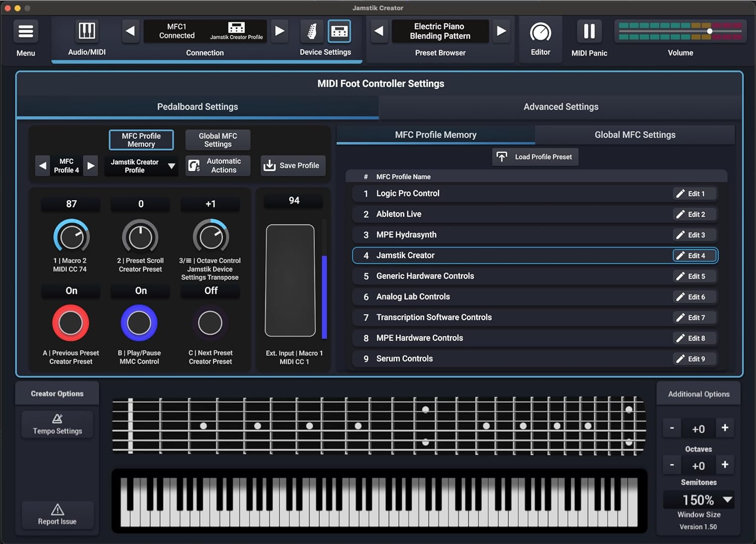
Task: Click the Save Profile download icon
Action: (269, 165)
